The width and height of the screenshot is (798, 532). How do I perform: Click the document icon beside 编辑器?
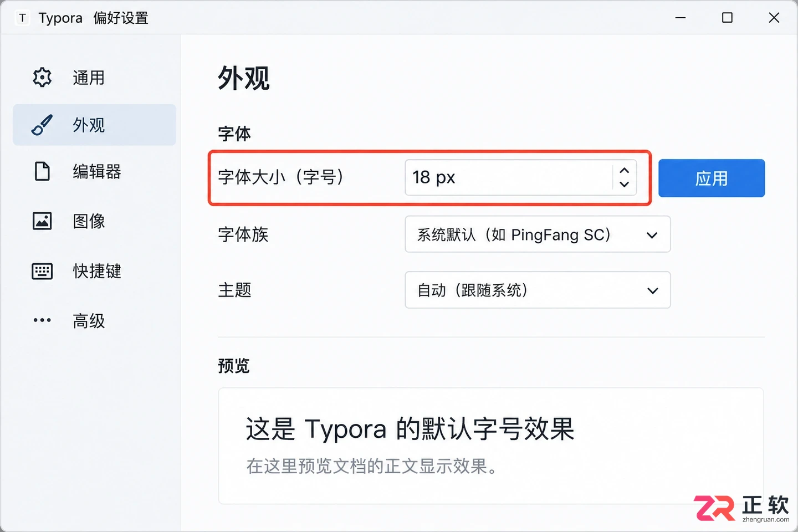click(42, 172)
